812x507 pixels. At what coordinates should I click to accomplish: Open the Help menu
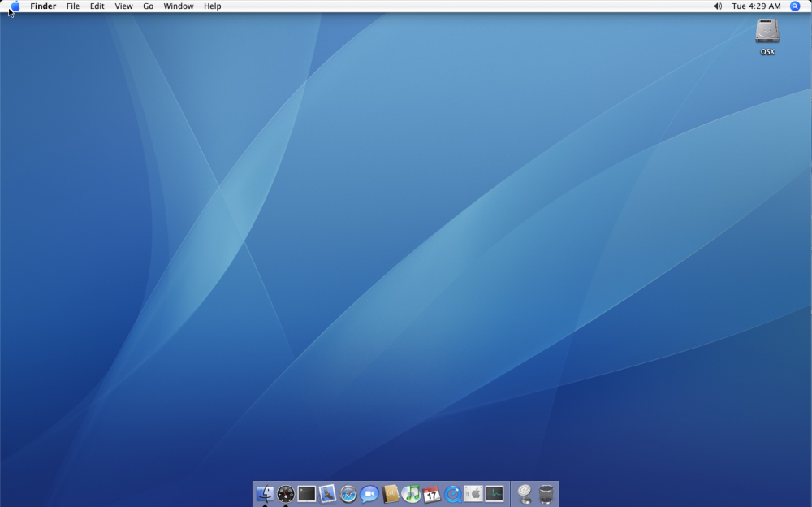212,6
